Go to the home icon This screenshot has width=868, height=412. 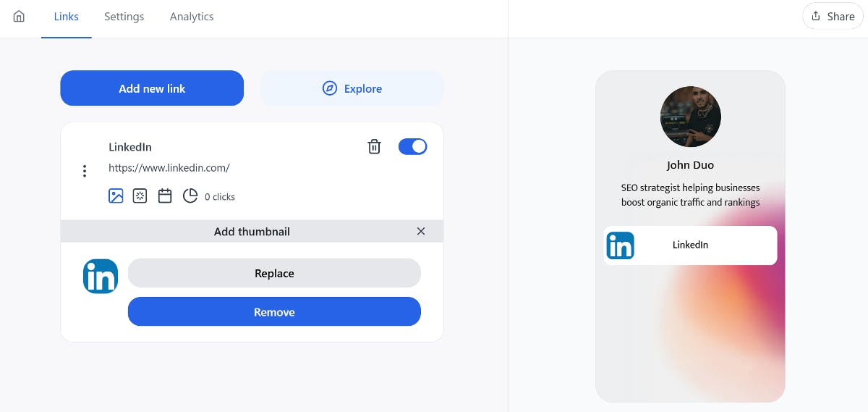(x=19, y=17)
